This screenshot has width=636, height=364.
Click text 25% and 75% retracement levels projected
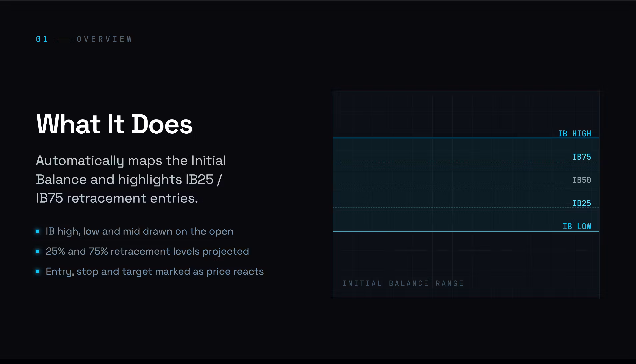[x=147, y=251]
